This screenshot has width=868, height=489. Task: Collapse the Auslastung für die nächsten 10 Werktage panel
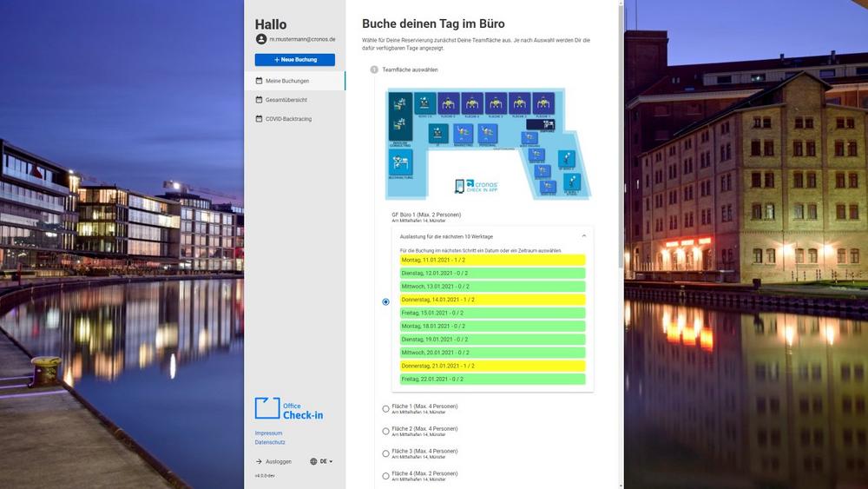coord(583,236)
